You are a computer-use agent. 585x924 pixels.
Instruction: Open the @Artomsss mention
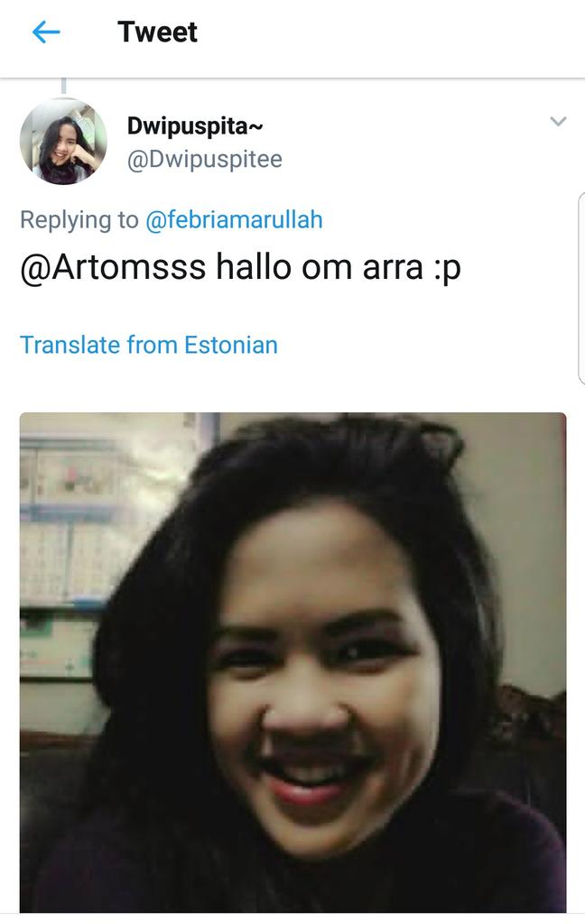pos(113,267)
